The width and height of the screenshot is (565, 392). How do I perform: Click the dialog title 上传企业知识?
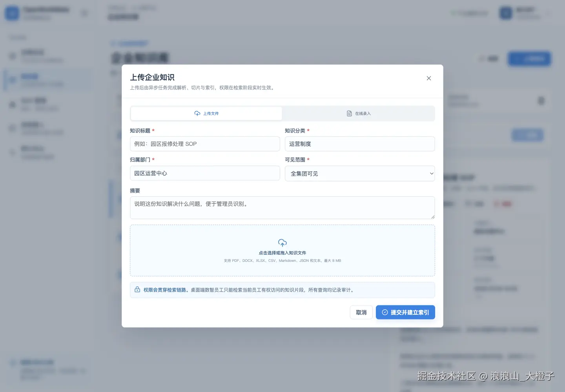click(x=152, y=78)
